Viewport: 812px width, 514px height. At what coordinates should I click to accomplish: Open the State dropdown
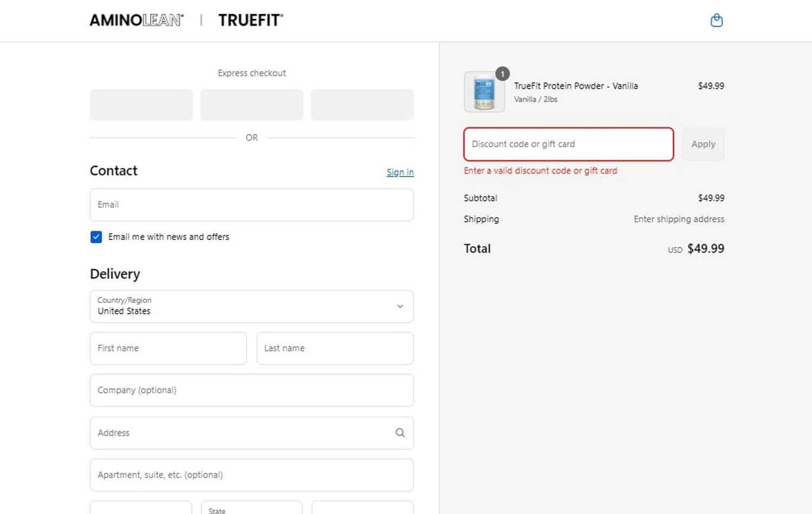click(252, 508)
